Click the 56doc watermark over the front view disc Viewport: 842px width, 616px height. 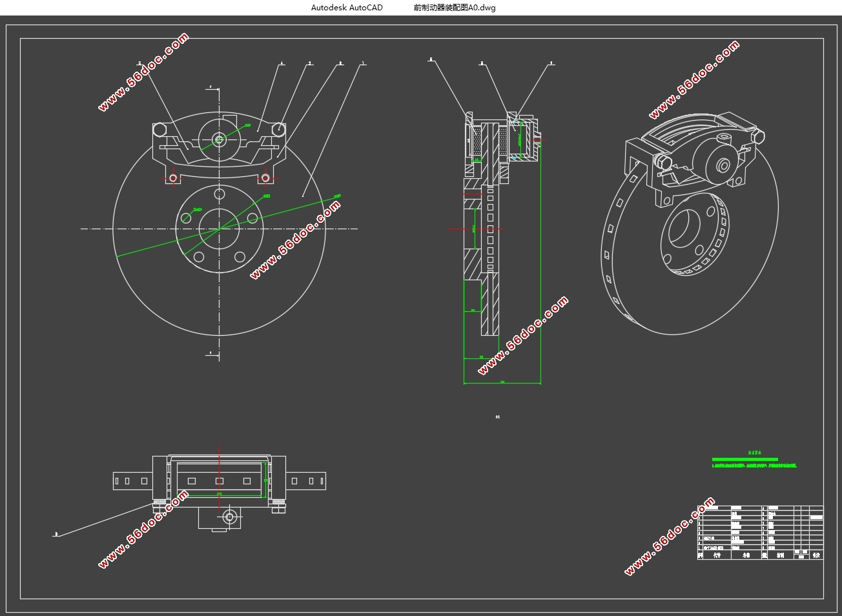pyautogui.click(x=295, y=240)
